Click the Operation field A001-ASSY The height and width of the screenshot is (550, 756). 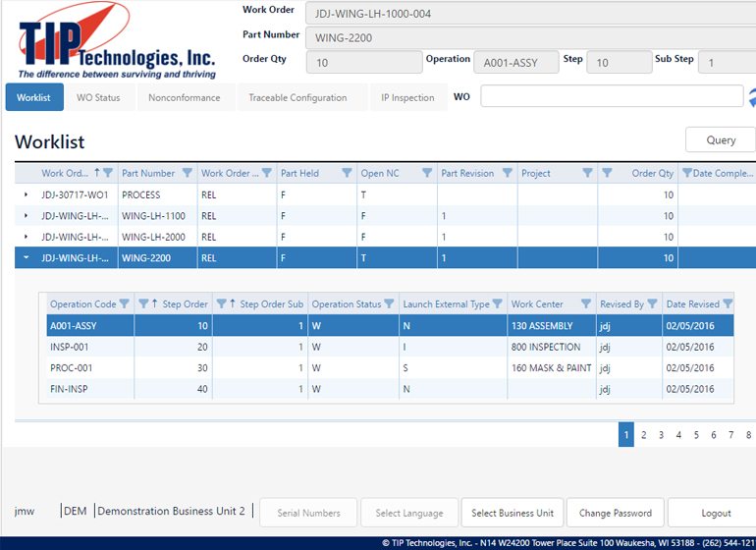(515, 62)
